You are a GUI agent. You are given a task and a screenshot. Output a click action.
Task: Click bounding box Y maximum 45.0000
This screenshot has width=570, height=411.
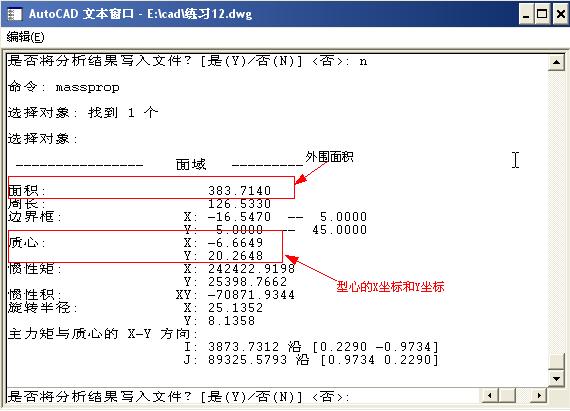click(x=340, y=230)
